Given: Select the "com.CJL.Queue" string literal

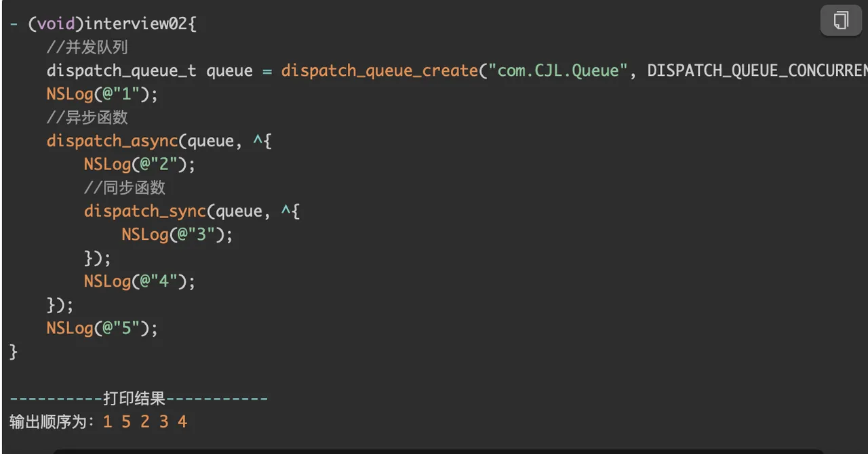Looking at the screenshot, I should click(559, 71).
